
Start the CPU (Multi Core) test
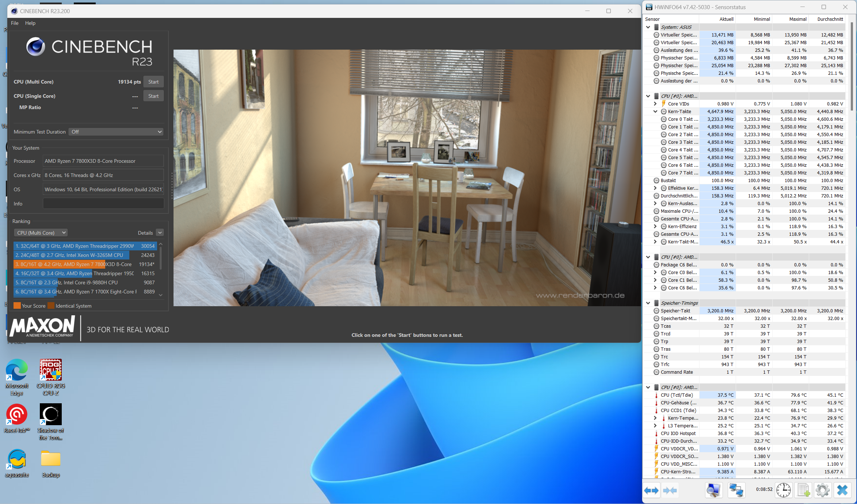(153, 82)
